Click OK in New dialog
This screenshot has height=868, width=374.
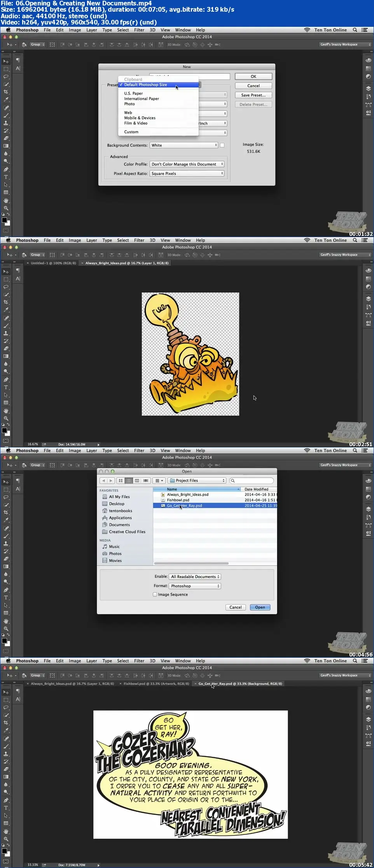point(253,77)
